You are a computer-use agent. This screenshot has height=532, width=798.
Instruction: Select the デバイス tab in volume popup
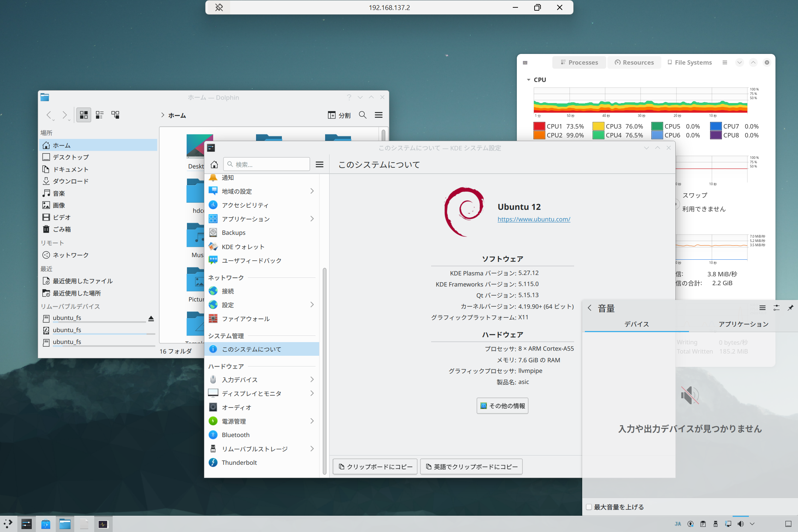tap(637, 324)
